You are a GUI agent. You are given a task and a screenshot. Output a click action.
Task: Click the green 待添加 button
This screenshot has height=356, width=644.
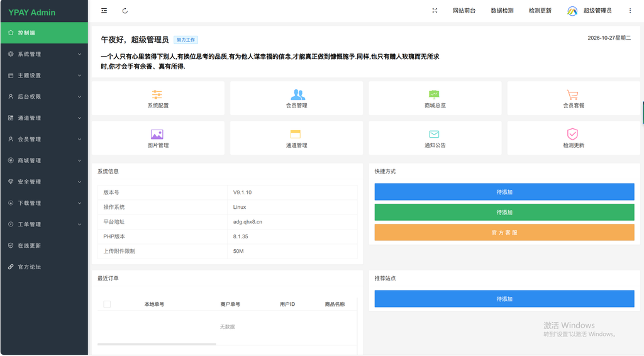[504, 213]
